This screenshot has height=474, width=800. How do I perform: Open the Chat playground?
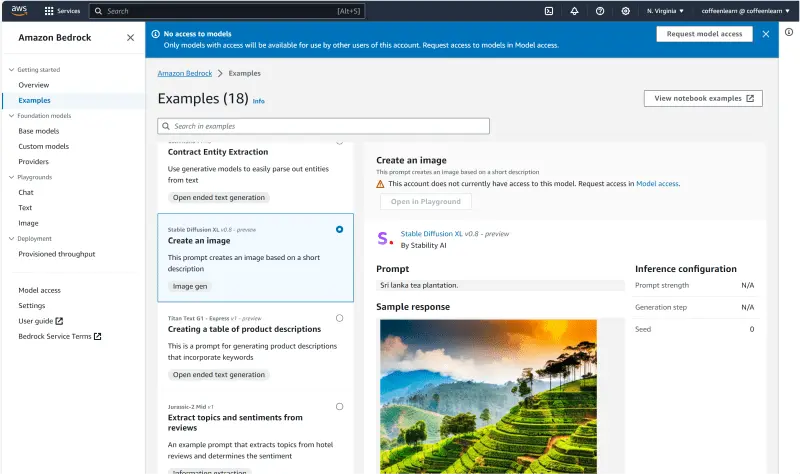click(x=26, y=192)
